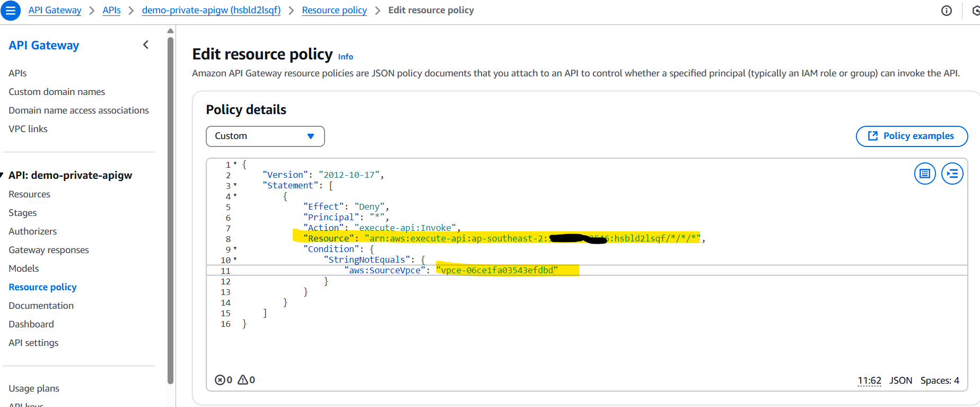Collapse the API: demo-private-apigw section

coord(2,175)
